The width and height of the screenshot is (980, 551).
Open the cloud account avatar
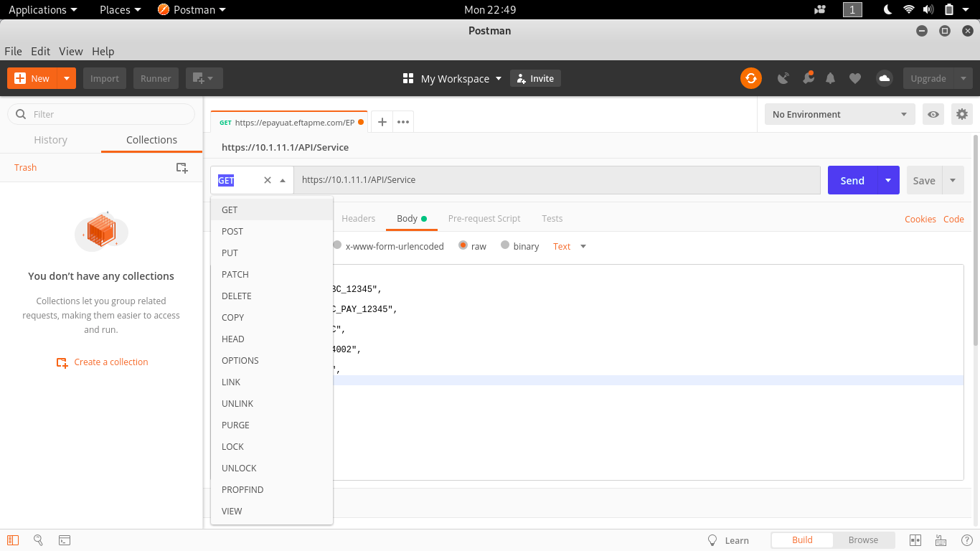coord(884,78)
